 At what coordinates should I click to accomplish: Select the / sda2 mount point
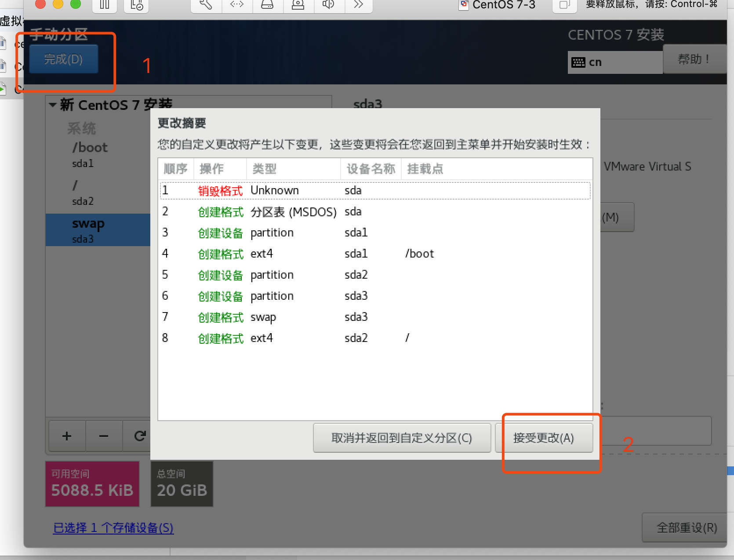pyautogui.click(x=98, y=193)
